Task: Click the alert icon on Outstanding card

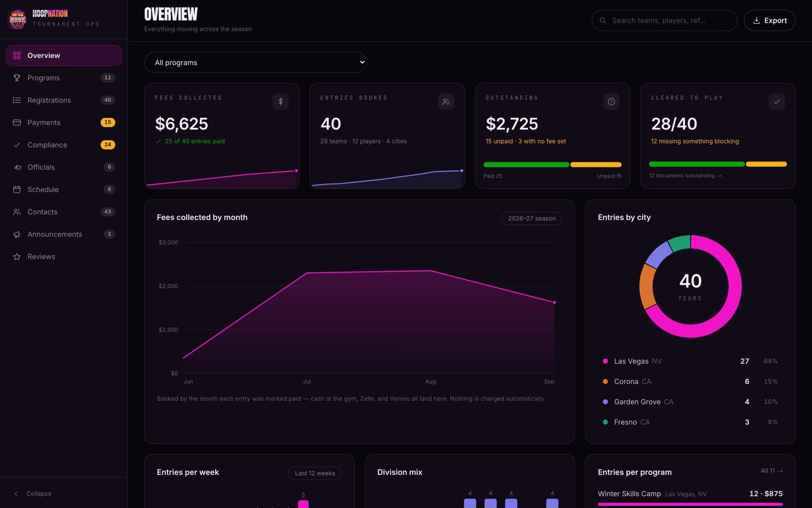Action: pyautogui.click(x=612, y=102)
